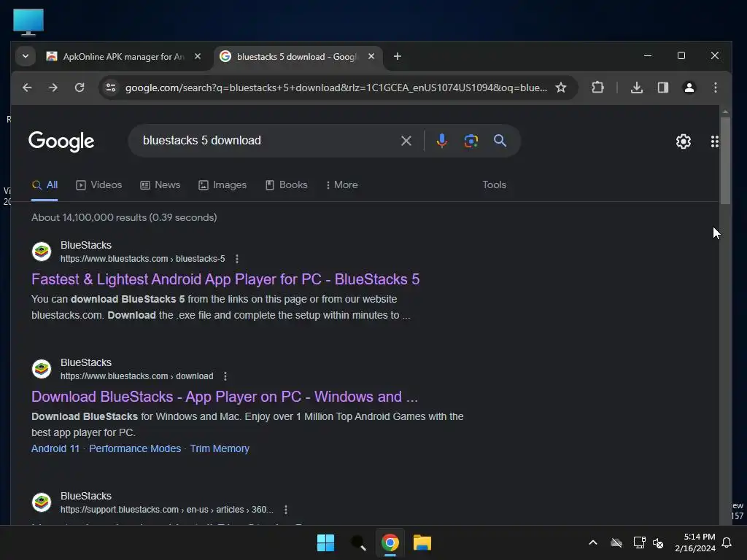Click the page vertical scrollbar thumb
This screenshot has height=560, width=747.
[725, 161]
